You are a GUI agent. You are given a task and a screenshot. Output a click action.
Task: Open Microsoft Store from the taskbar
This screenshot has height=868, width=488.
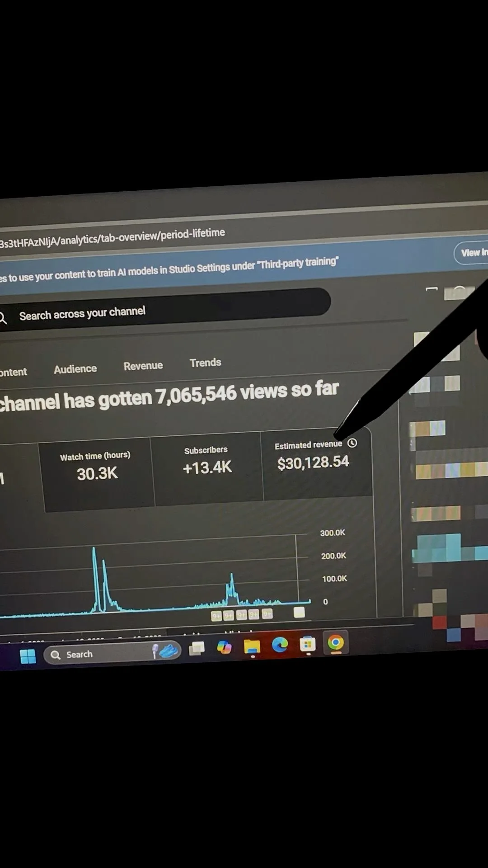pos(308,644)
